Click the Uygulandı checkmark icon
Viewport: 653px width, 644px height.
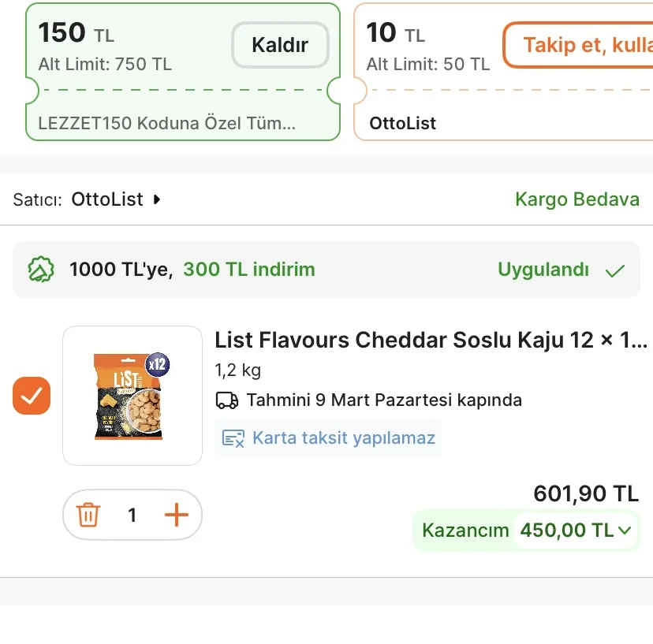pyautogui.click(x=615, y=270)
